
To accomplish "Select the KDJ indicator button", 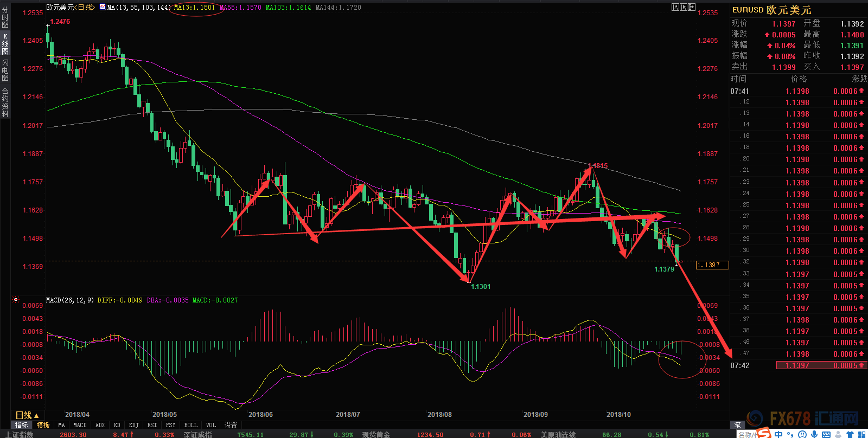I will (x=133, y=425).
